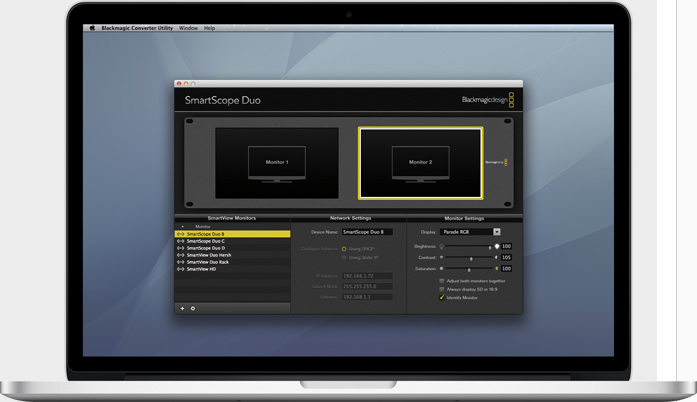Click the IP Address field 192.168.1.72
The height and width of the screenshot is (402, 697).
(367, 276)
